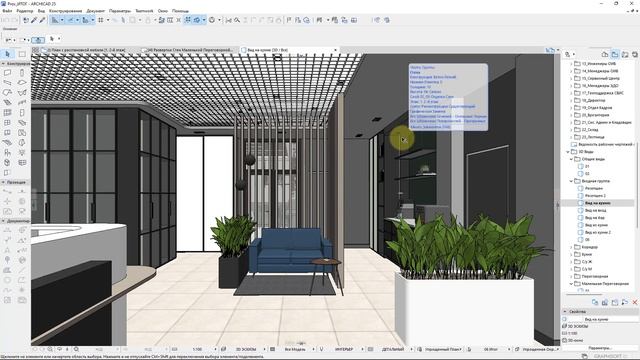Toggle the snap grid button in toolbar

coord(101,20)
